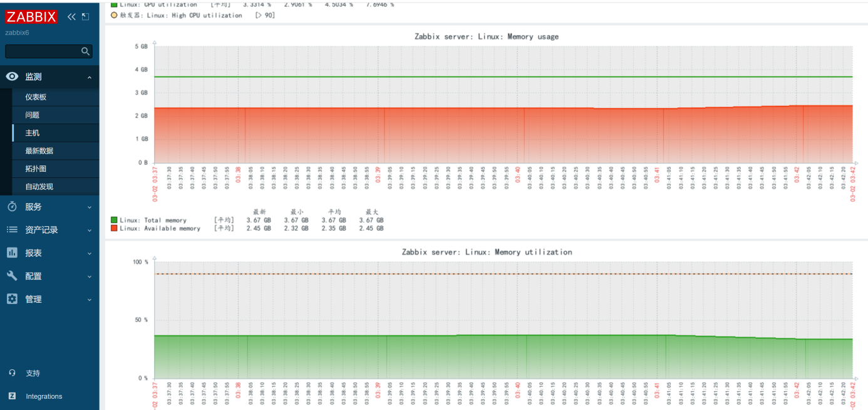Open 拓扑图 in the sidebar
The width and height of the screenshot is (868, 410).
point(36,169)
